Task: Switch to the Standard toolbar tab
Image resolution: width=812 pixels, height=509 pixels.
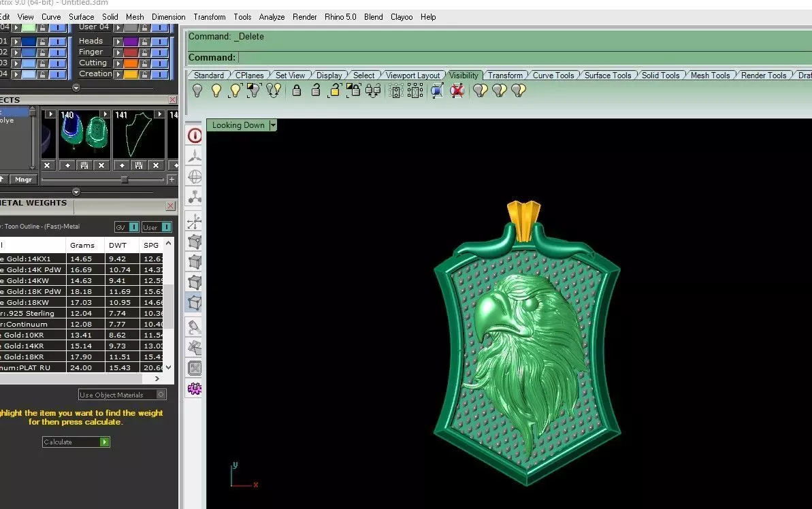Action: coord(209,75)
